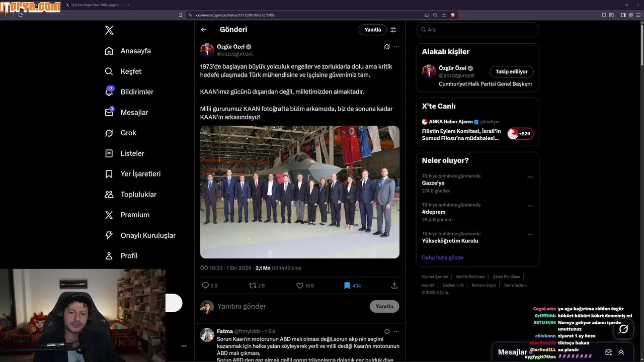Open the Gizlilik Politikası footer link
This screenshot has height=362, width=644.
pos(470,277)
